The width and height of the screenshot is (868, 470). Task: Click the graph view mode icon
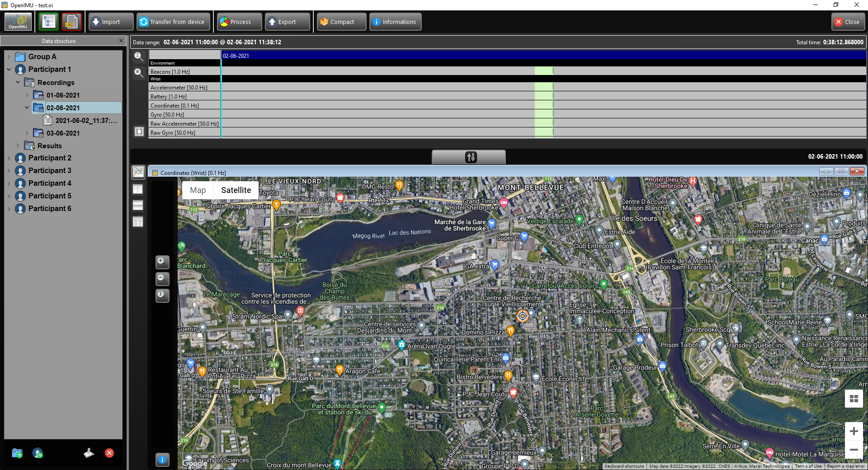pyautogui.click(x=138, y=172)
